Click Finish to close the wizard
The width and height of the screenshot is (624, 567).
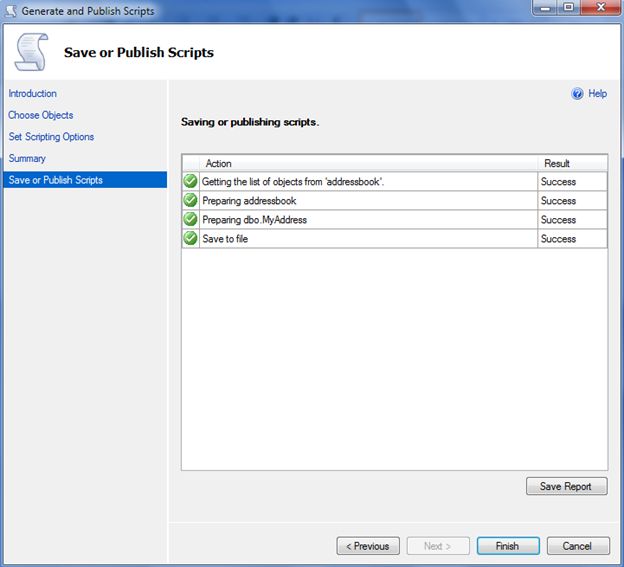[x=508, y=546]
